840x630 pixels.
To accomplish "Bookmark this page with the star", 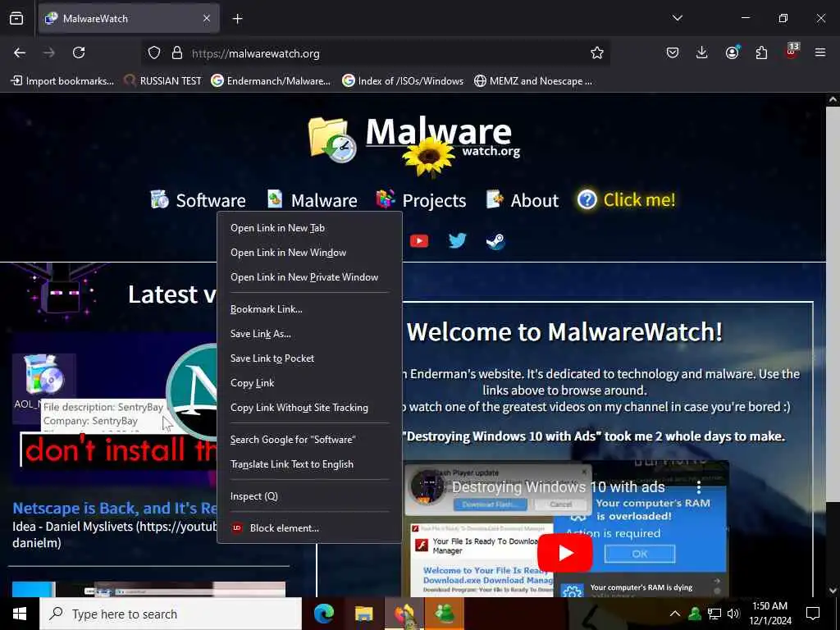I will 597,53.
